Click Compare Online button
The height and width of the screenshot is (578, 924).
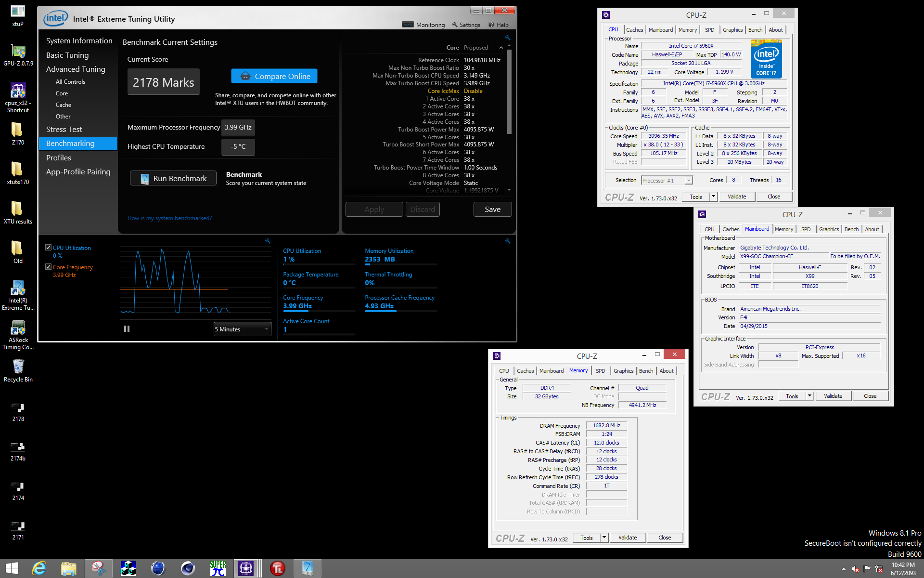coord(274,76)
